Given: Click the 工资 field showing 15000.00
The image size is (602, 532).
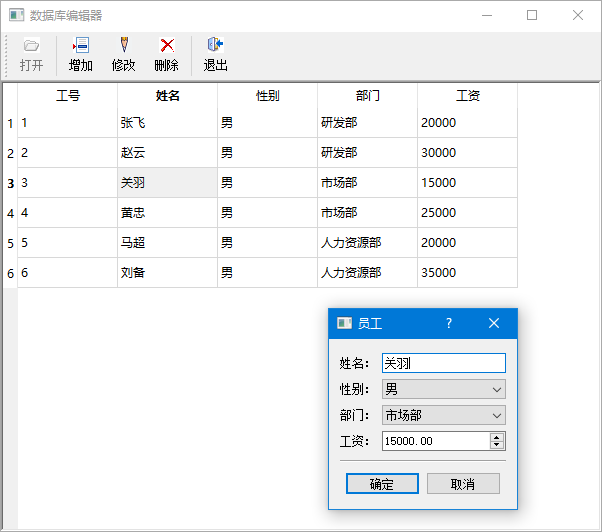Looking at the screenshot, I should tap(436, 441).
